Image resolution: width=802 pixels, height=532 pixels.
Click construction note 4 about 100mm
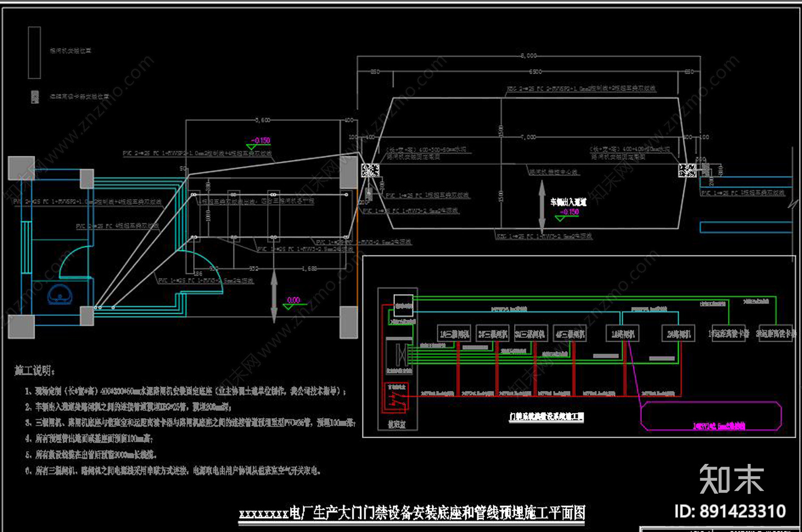89,439
